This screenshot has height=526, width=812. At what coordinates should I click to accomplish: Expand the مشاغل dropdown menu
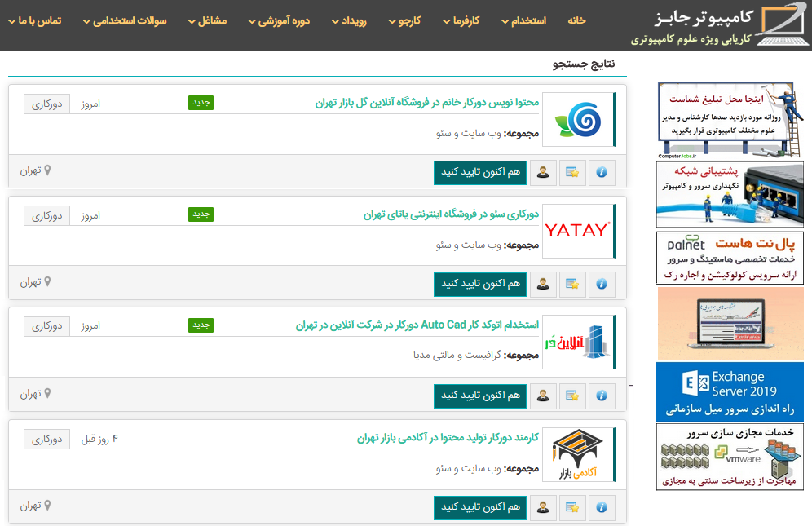(x=207, y=20)
